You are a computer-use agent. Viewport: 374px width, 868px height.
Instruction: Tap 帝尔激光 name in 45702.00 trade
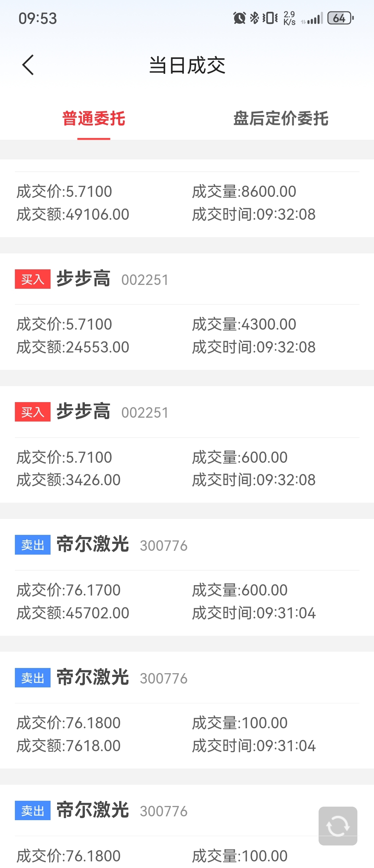pos(92,544)
